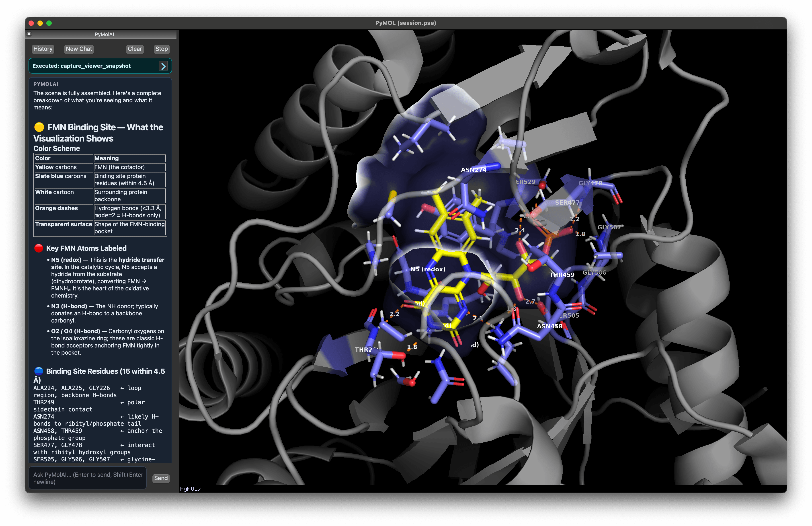
Task: Start a New Chat
Action: [x=78, y=49]
